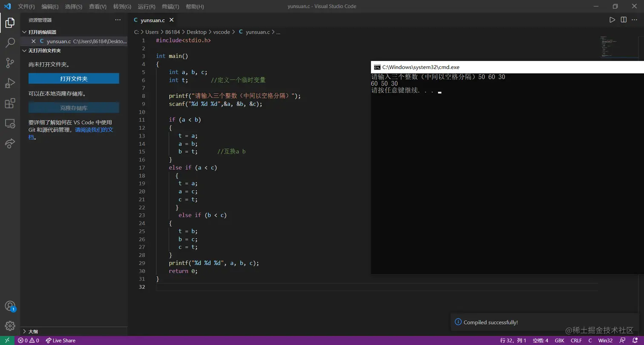Click the cmd.exe window title bar

(x=507, y=67)
